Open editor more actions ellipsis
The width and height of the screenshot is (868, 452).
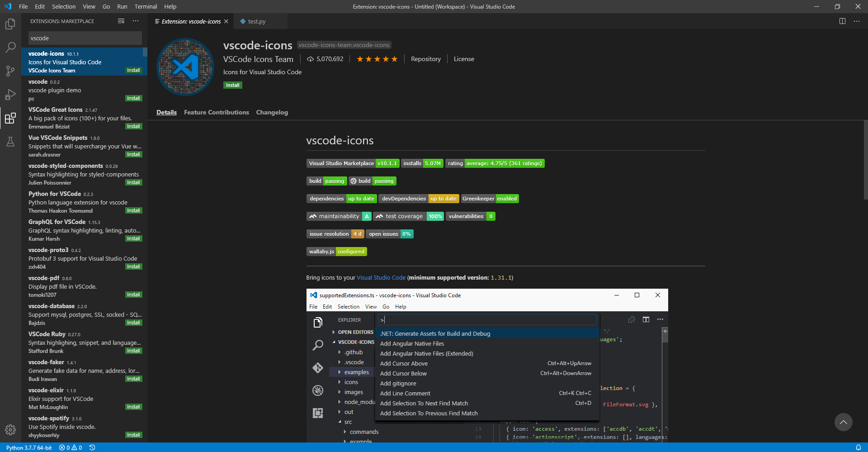pyautogui.click(x=857, y=21)
